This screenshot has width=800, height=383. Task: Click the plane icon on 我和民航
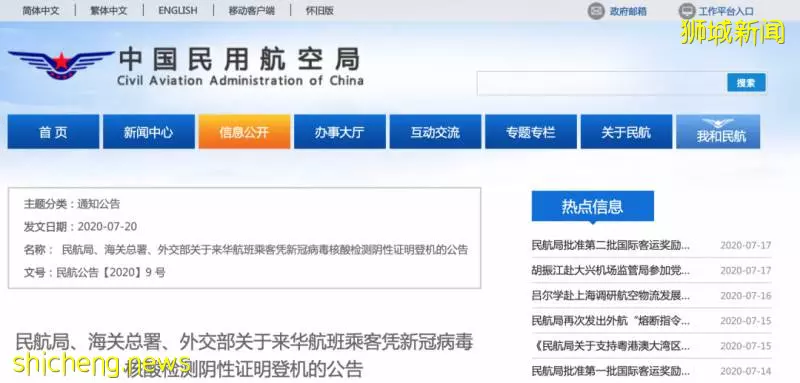pyautogui.click(x=718, y=123)
